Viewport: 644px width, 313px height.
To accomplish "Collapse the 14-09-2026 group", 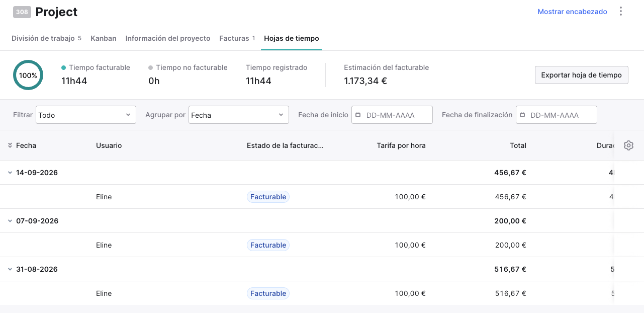I will point(10,173).
